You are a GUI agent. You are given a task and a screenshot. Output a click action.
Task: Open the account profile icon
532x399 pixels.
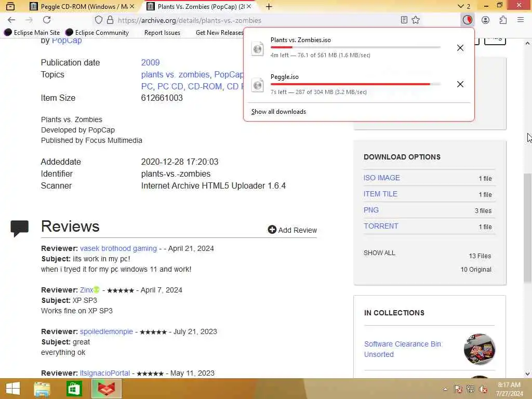[x=486, y=20]
